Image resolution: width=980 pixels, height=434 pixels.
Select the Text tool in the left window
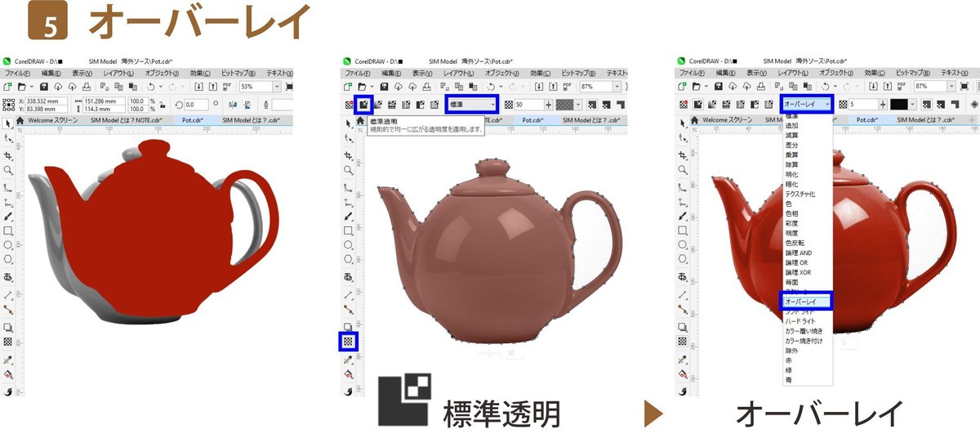8,276
